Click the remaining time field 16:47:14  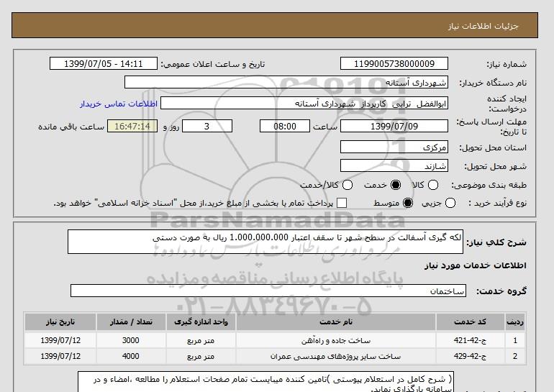[132, 126]
